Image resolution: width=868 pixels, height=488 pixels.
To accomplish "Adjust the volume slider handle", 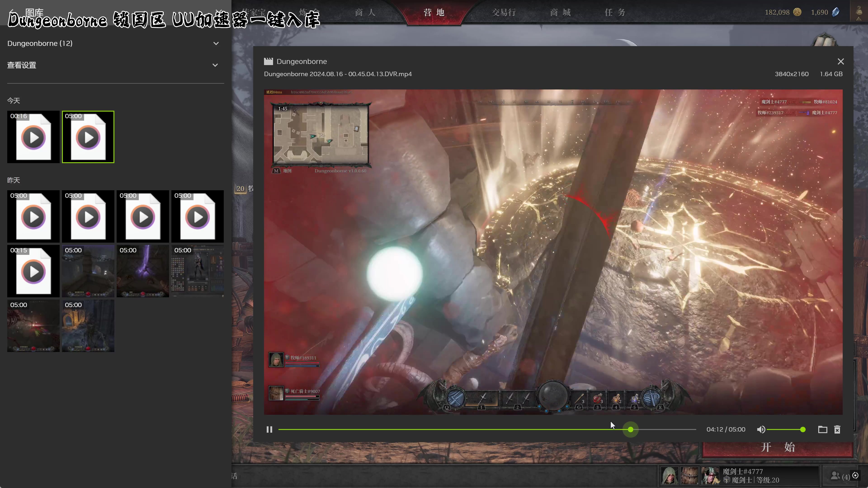I will [803, 429].
